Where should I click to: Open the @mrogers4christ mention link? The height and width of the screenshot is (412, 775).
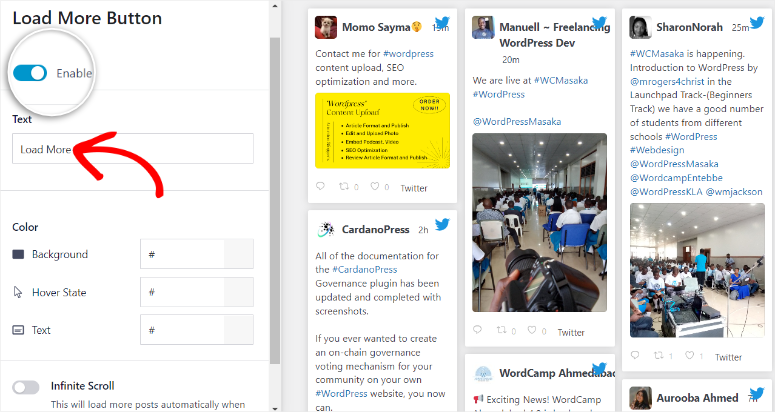[667, 82]
